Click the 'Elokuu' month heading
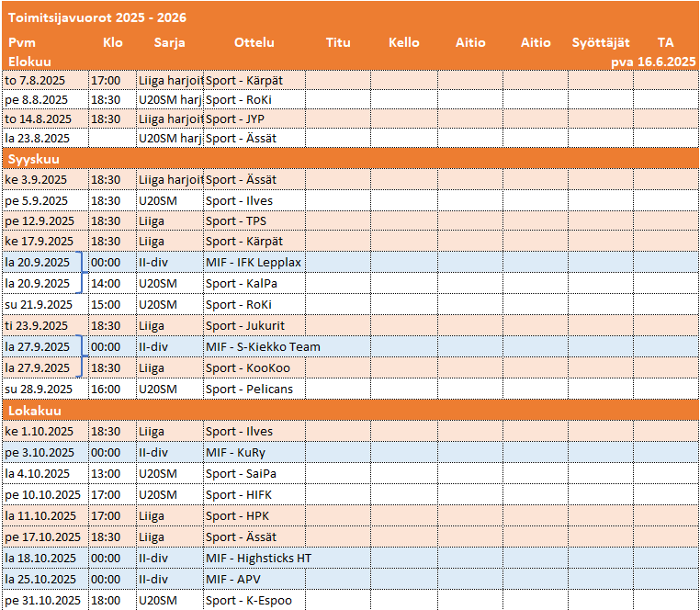The image size is (700, 610). 29,62
